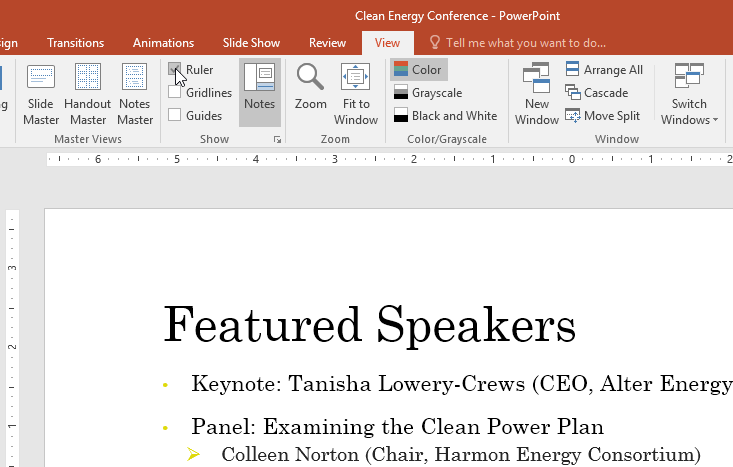Screen dimensions: 733x467
Task: Toggle the Notes pane button
Action: pos(259,90)
